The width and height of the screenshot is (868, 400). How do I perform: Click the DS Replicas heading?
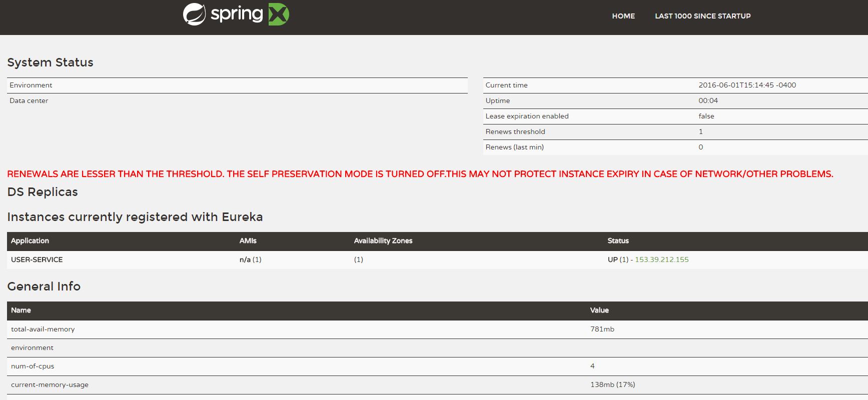pyautogui.click(x=43, y=192)
